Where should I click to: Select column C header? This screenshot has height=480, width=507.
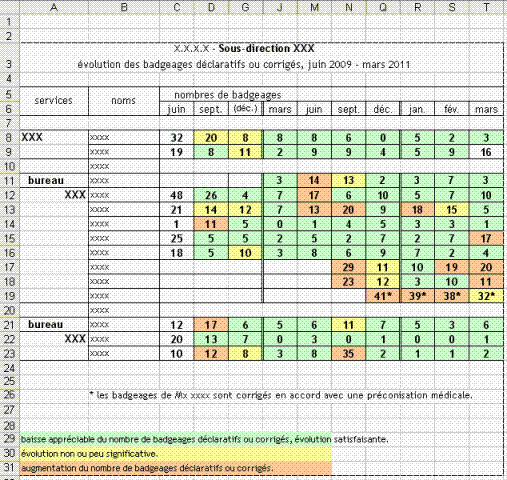177,7
